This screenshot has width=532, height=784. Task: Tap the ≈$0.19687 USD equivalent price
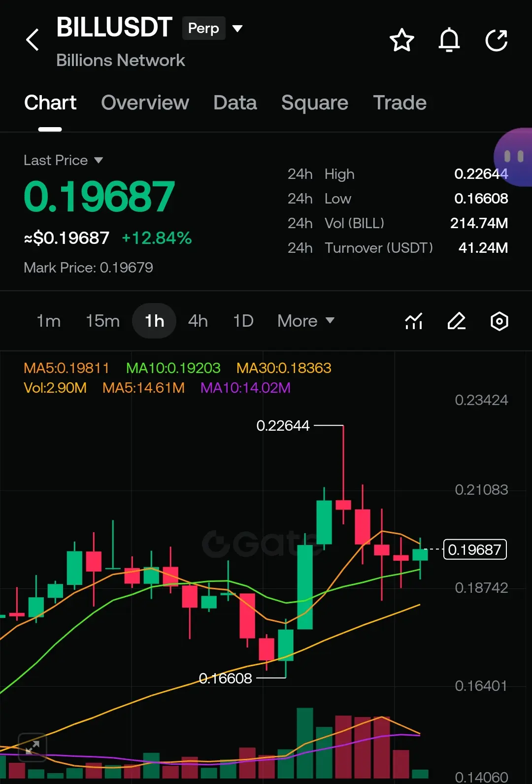(x=66, y=238)
